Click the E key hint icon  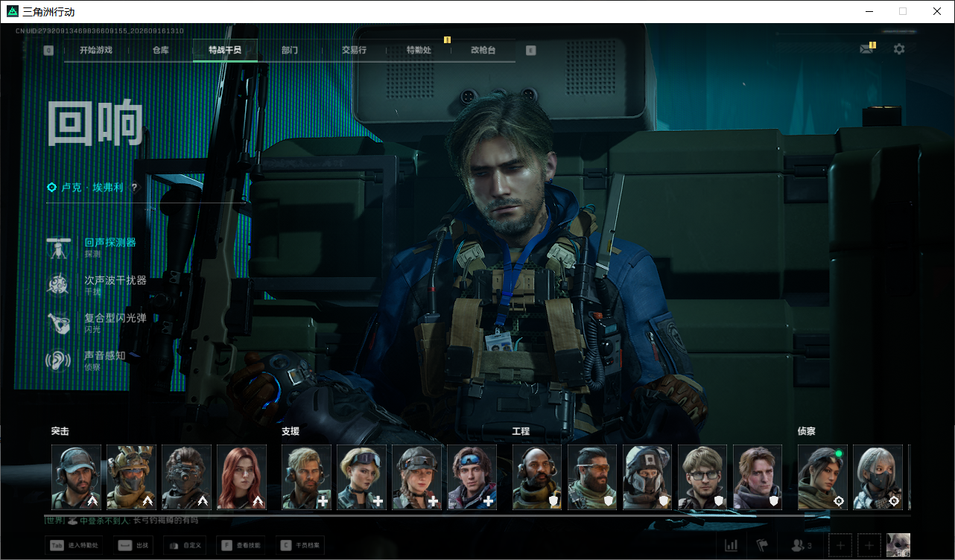coord(530,51)
